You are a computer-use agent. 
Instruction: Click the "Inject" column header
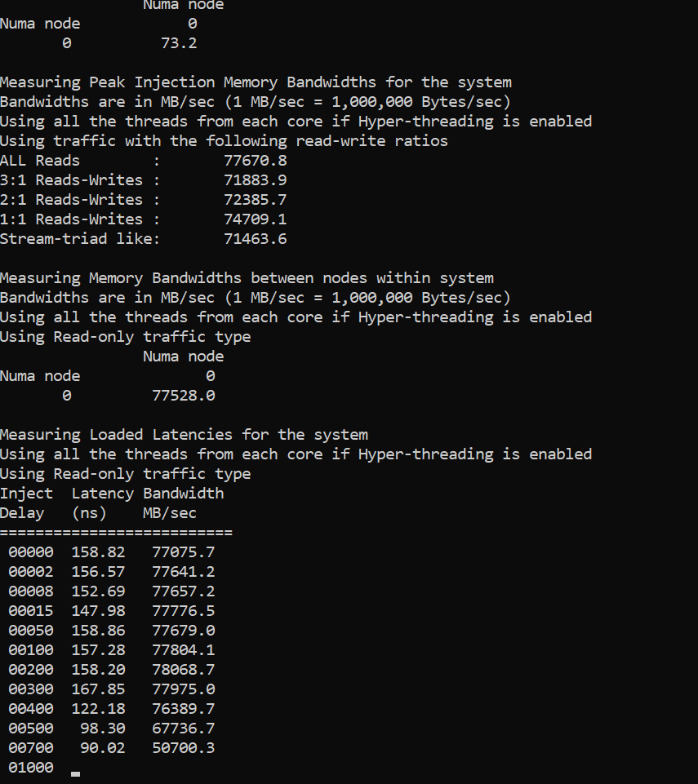pos(26,494)
